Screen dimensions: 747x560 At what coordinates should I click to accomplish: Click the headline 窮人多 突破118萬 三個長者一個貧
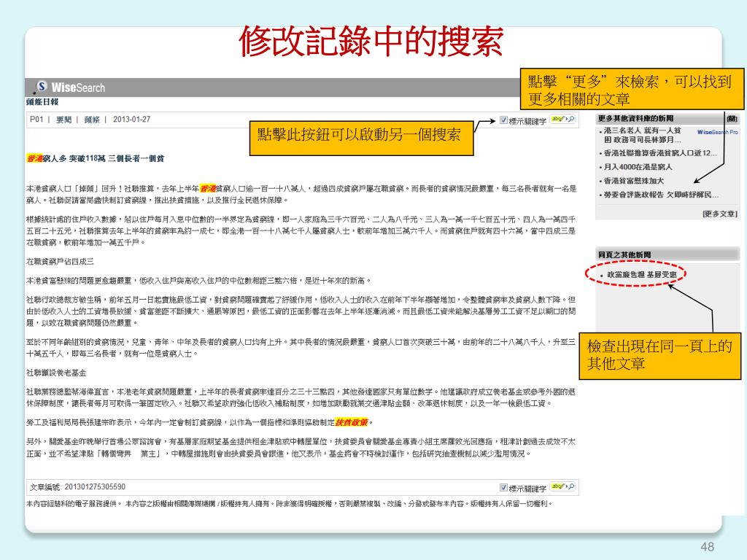[x=104, y=158]
